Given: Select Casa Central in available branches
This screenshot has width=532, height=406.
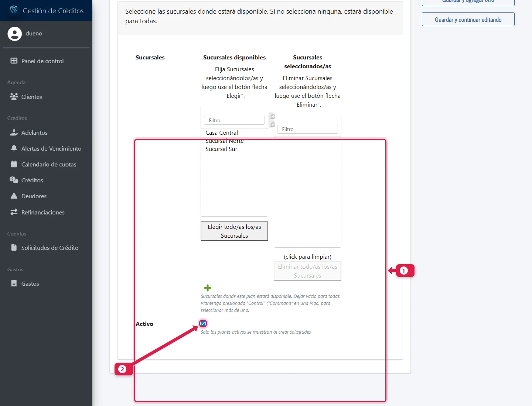Looking at the screenshot, I should coord(234,133).
